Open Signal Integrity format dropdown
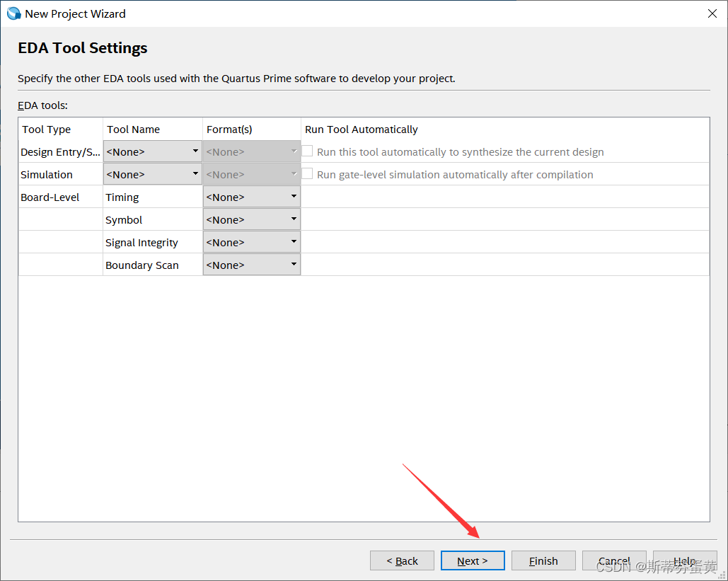Screen dimensions: 728x581 pyautogui.click(x=252, y=243)
